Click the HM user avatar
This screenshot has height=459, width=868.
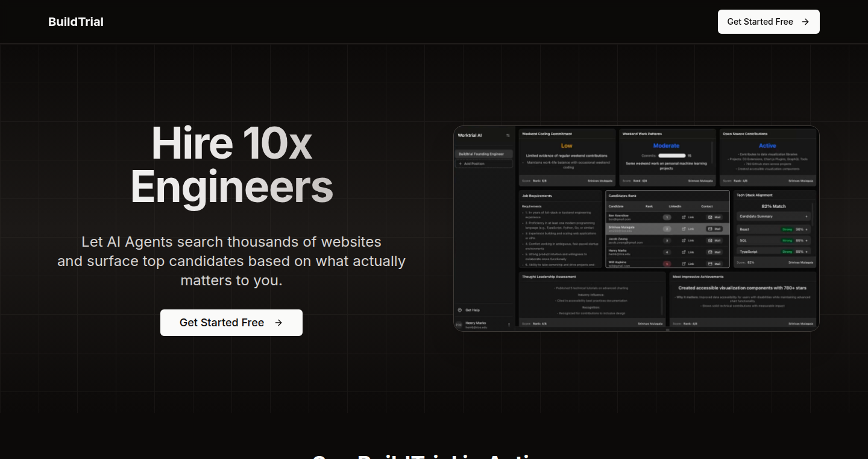pos(459,324)
